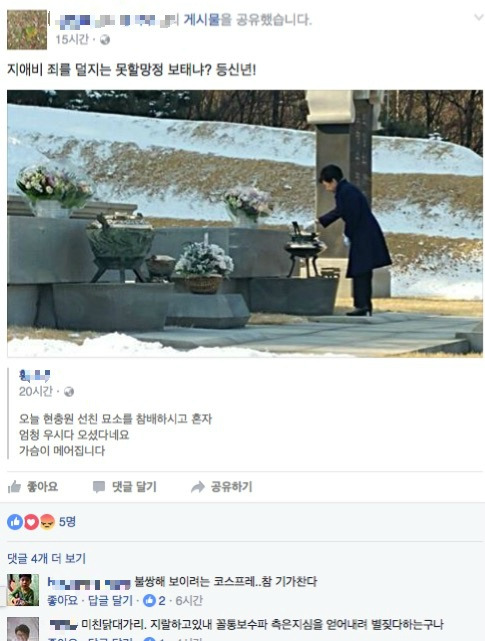Click the thumbs-up 좋아요 button
Screen dimensions: 485x641
[x=33, y=486]
